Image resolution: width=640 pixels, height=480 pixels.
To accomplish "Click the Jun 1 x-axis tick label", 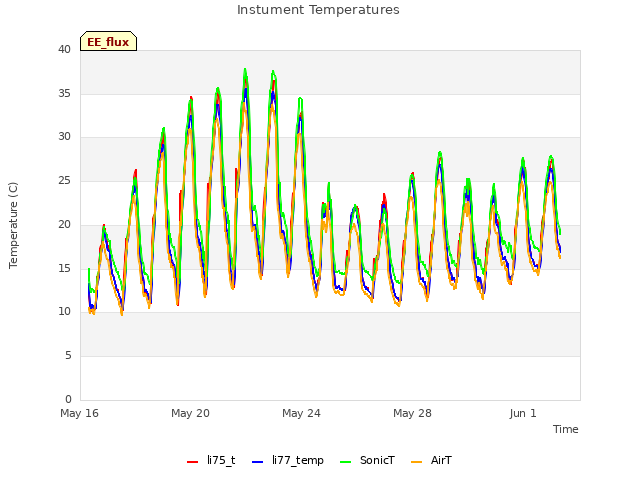I will pyautogui.click(x=523, y=413).
